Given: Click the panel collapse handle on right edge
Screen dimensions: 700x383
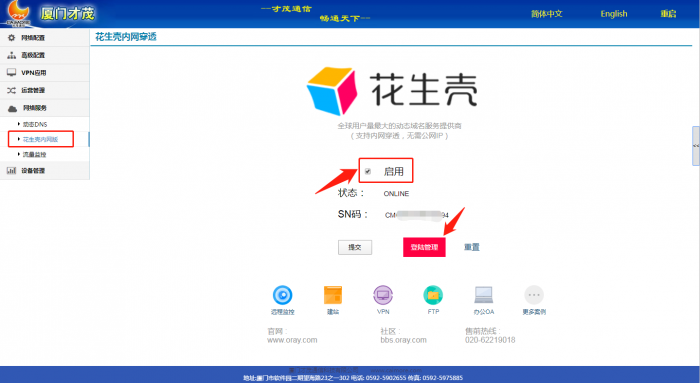Looking at the screenshot, I should tap(696, 146).
